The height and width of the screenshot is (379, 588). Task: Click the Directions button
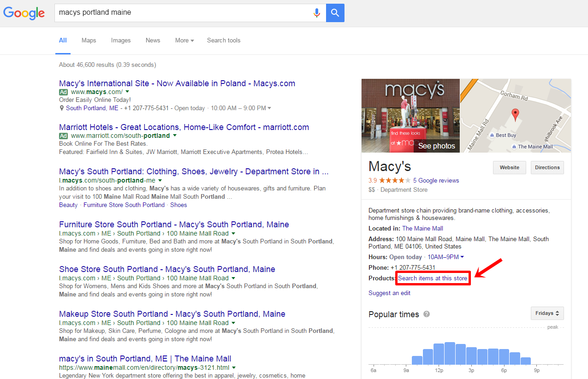(547, 167)
